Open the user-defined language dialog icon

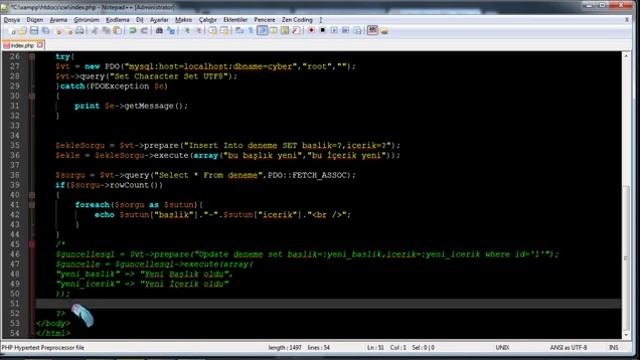(273, 31)
